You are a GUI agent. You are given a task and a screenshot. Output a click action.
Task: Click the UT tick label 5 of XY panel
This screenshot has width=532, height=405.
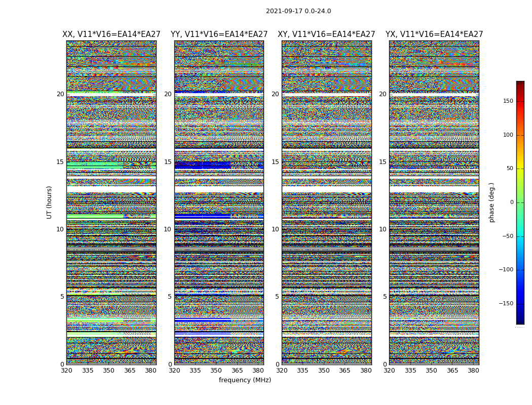point(277,297)
